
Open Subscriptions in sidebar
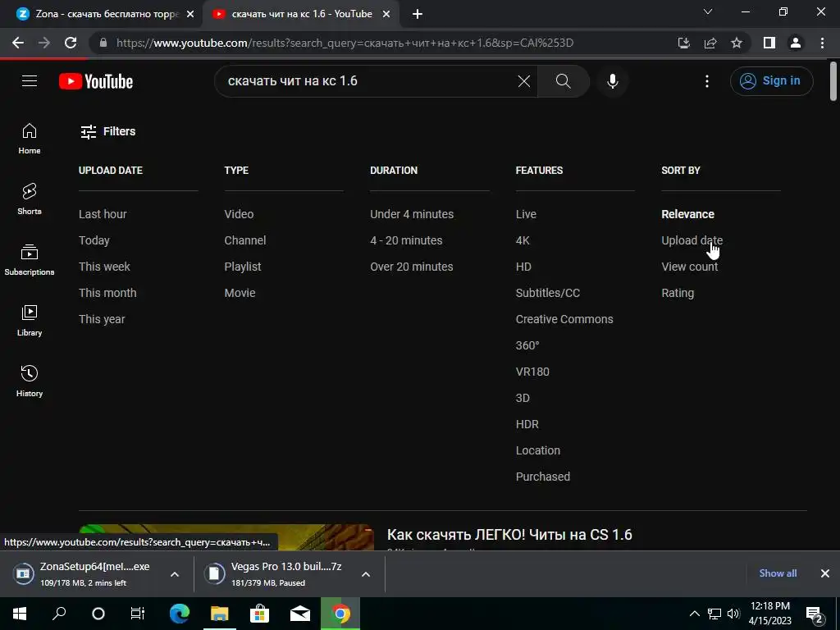(x=30, y=259)
